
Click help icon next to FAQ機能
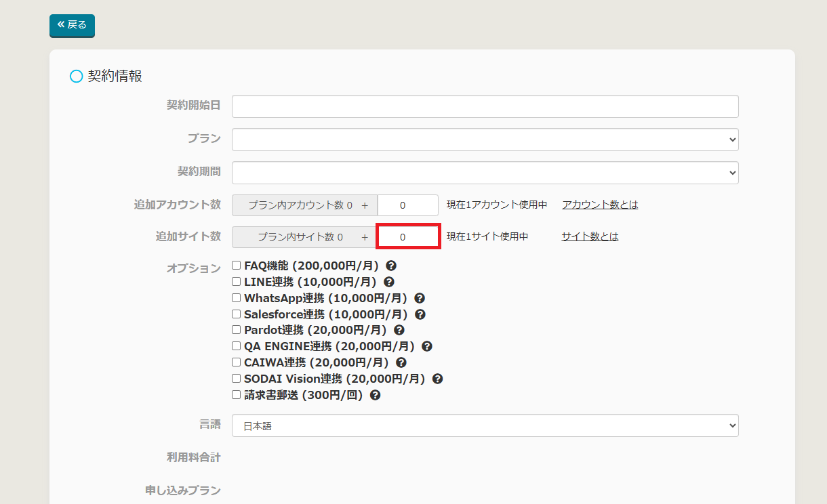point(391,266)
